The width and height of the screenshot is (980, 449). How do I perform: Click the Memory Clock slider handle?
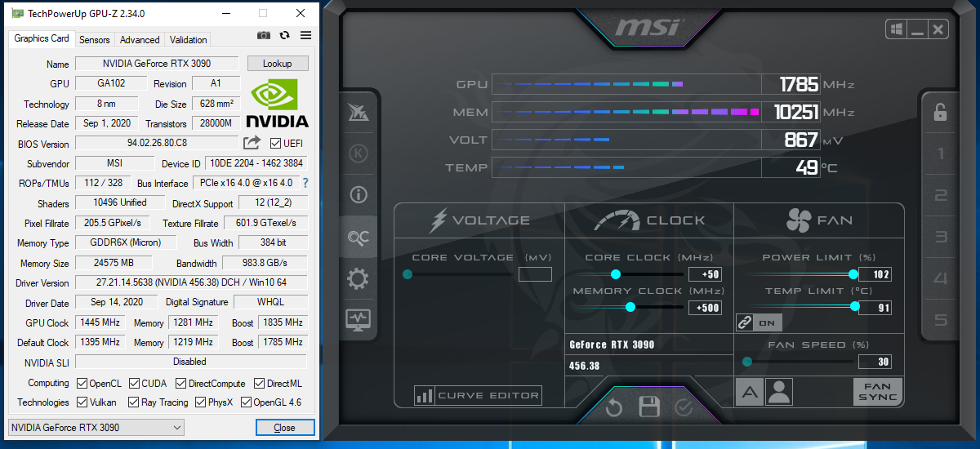(x=630, y=307)
